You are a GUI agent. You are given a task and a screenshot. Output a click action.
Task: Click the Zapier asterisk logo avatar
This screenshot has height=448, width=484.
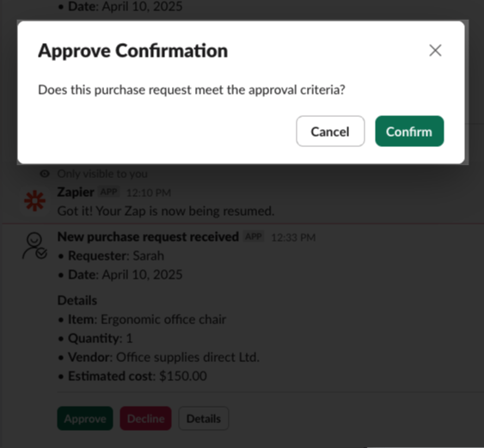(34, 201)
